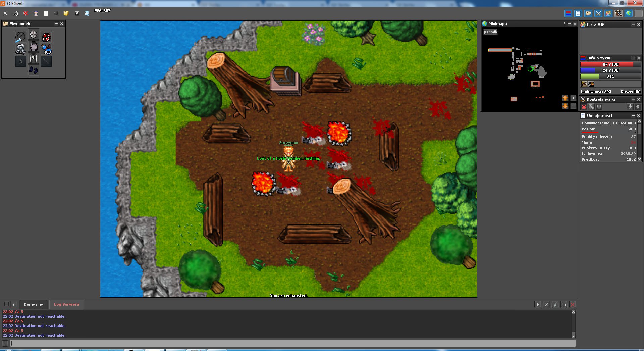Image resolution: width=644 pixels, height=351 pixels.
Task: Go up a floor with orange up arrow
Action: click(x=565, y=98)
